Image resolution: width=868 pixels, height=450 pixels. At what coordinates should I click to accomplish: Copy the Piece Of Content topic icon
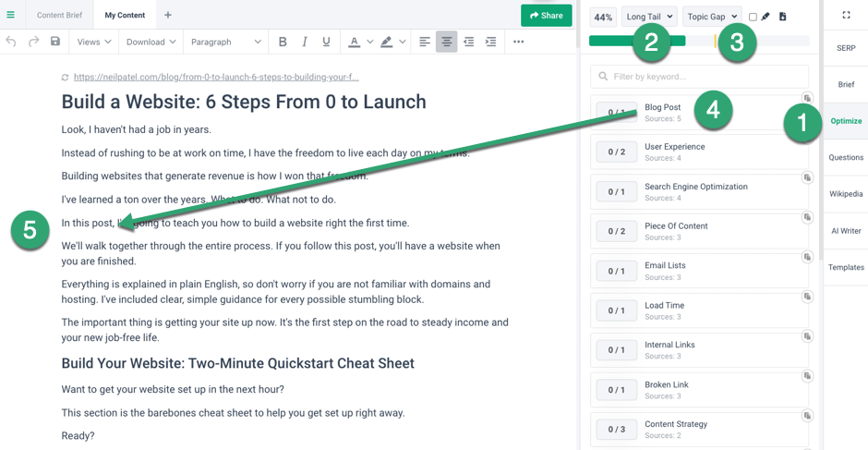808,217
